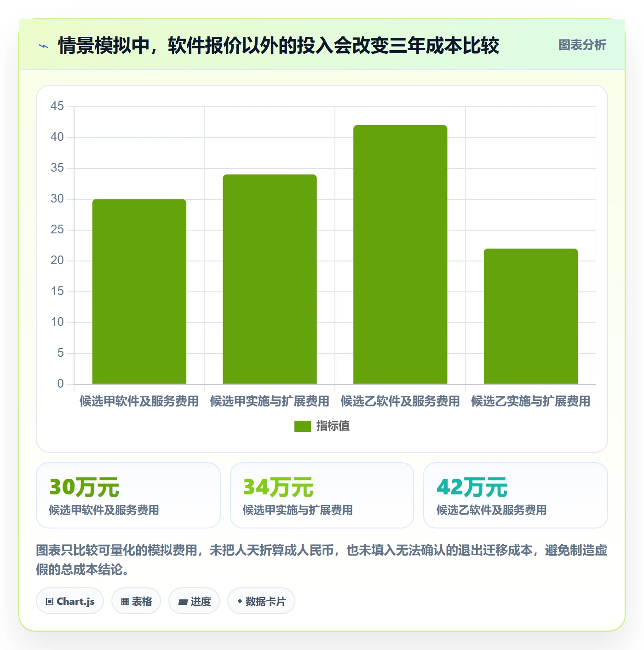Click the y-axis value 45

coord(57,106)
